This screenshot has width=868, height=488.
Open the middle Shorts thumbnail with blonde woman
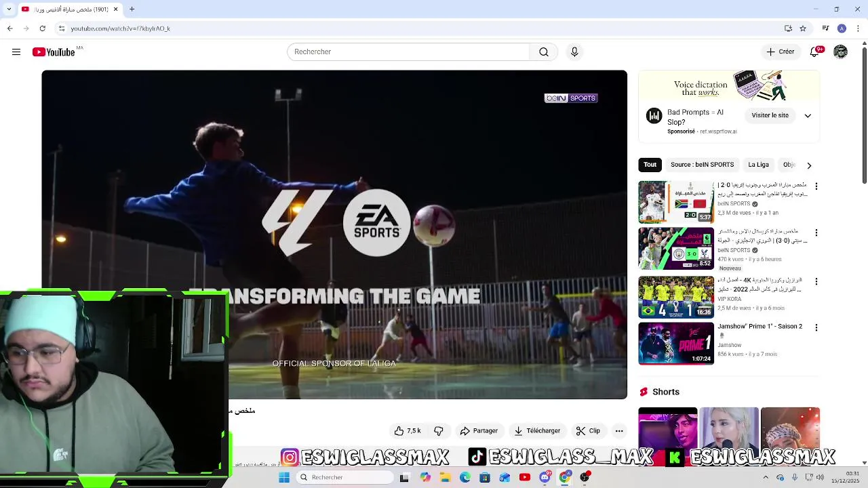pyautogui.click(x=729, y=427)
